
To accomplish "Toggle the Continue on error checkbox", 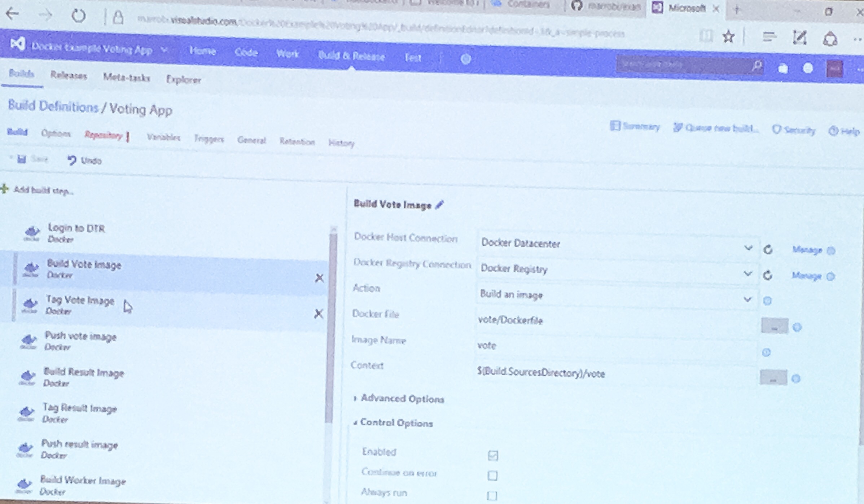I will pyautogui.click(x=492, y=475).
